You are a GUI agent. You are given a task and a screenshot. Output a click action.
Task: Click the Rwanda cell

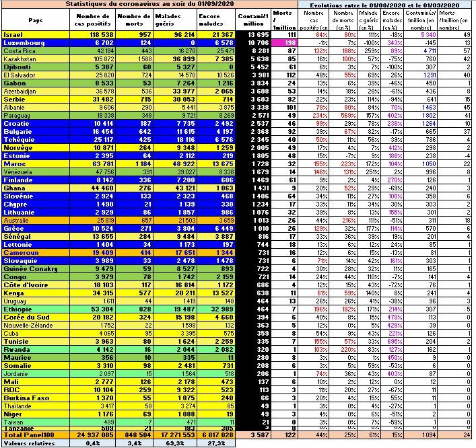36,349
